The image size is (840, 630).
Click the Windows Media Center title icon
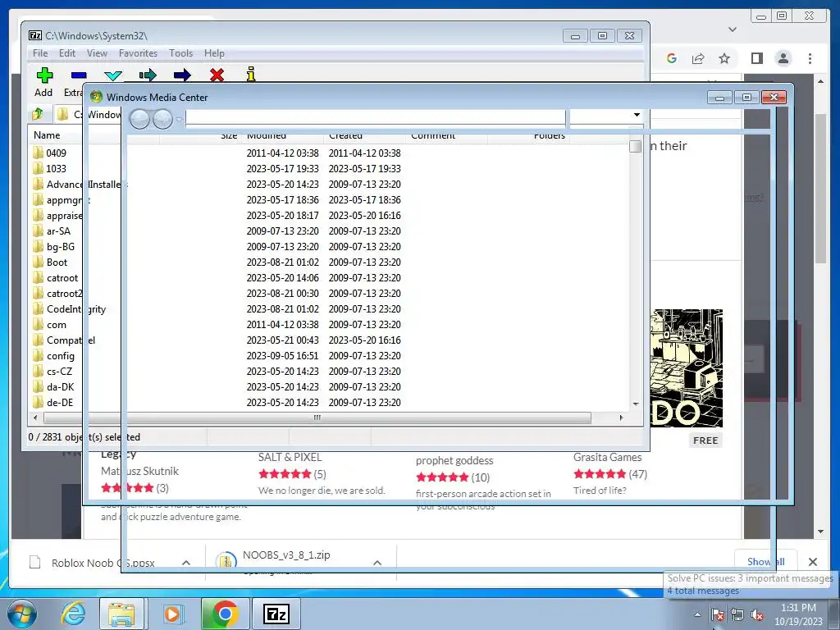[x=96, y=97]
